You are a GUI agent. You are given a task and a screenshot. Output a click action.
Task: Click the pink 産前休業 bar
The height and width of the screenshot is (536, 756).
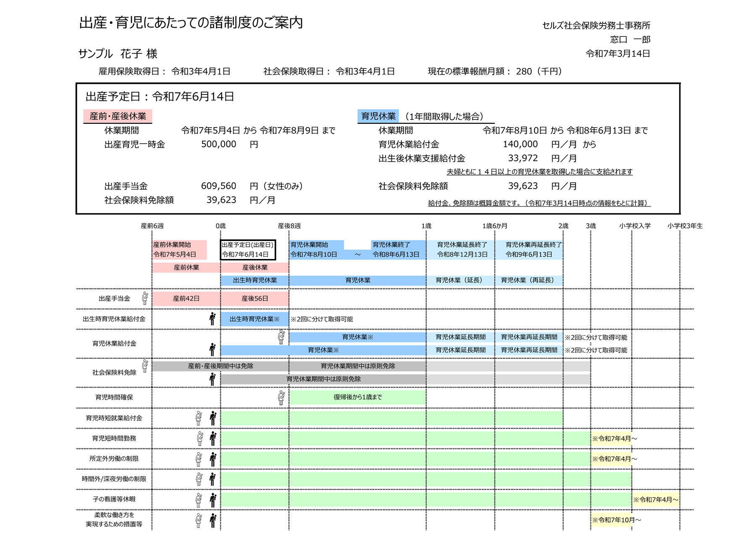click(186, 267)
